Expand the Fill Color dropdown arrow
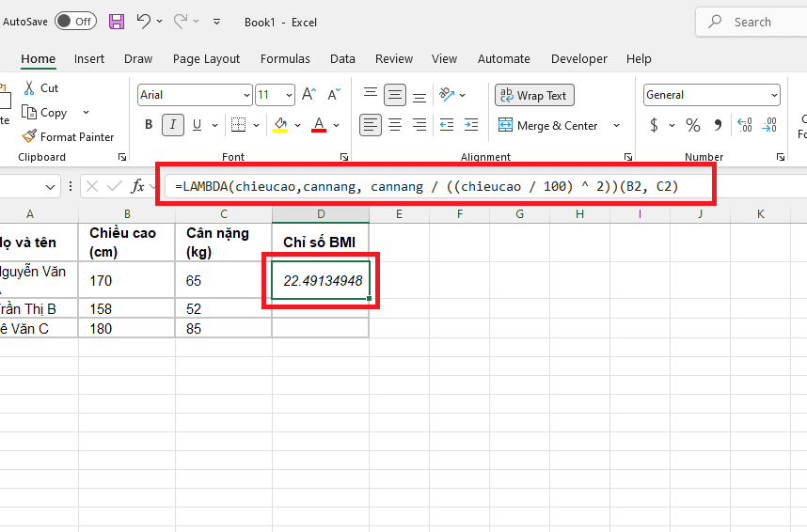The width and height of the screenshot is (807, 532). (x=297, y=125)
